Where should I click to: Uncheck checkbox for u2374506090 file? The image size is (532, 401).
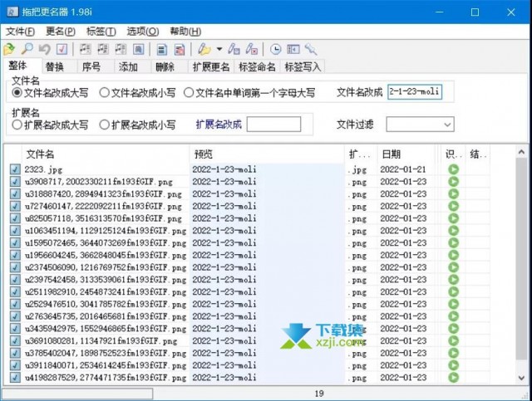(15, 267)
